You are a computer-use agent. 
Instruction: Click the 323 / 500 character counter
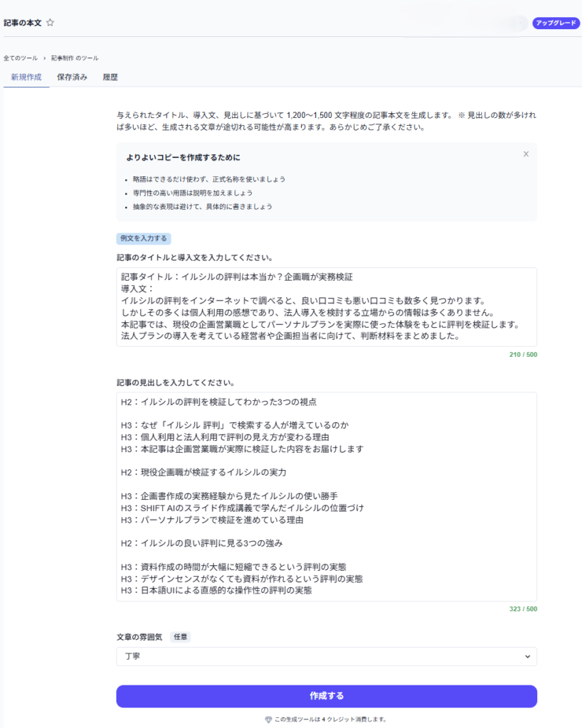pos(523,609)
